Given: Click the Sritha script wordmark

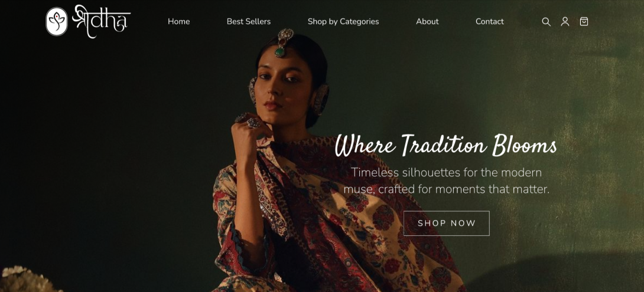Looking at the screenshot, I should [x=101, y=21].
